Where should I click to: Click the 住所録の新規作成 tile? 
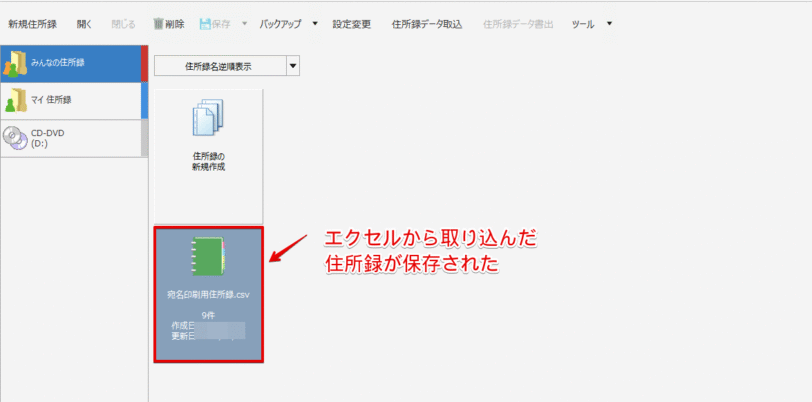pos(208,156)
